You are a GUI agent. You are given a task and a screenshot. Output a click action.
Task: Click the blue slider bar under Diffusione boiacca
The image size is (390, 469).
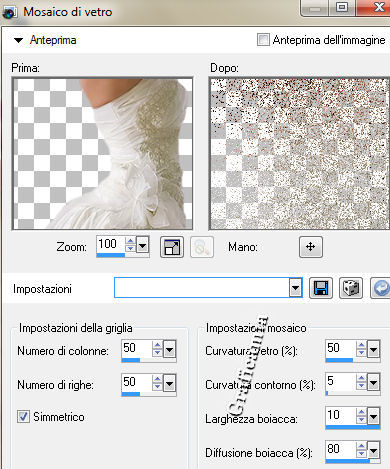(x=348, y=461)
